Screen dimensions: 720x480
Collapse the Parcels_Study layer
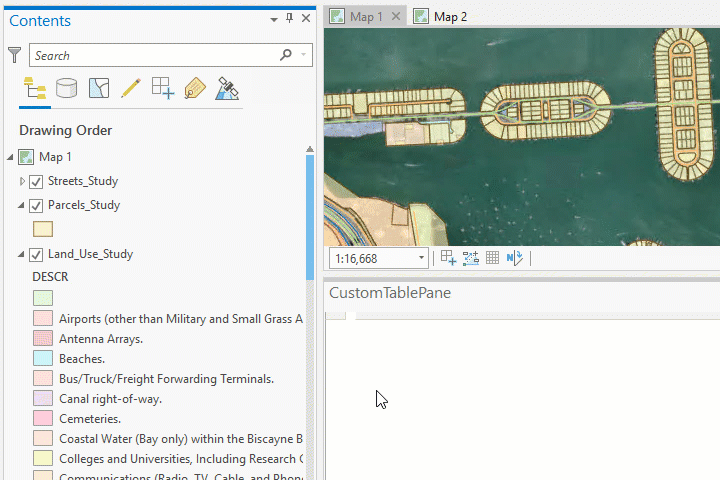click(21, 205)
